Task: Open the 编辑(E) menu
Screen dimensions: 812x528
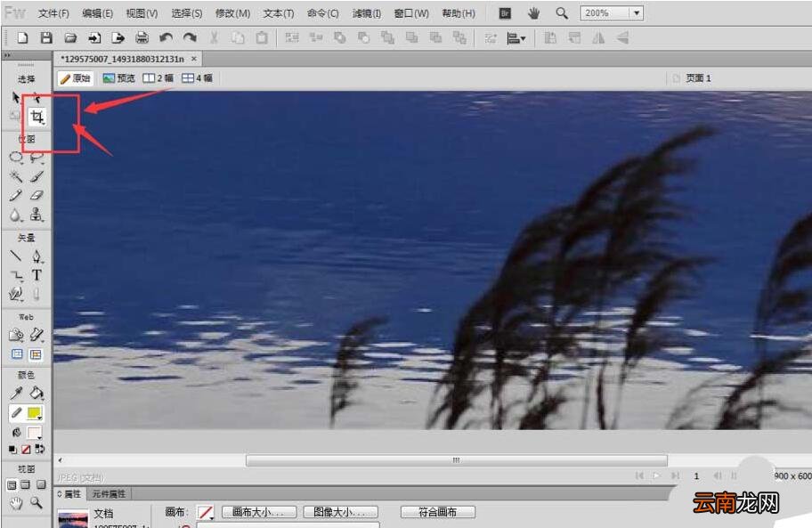Action: click(97, 13)
